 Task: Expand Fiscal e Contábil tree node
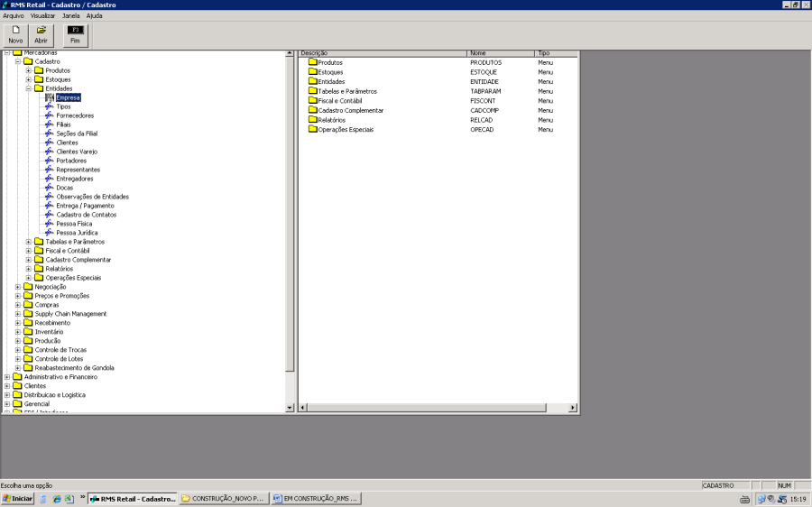[29, 251]
